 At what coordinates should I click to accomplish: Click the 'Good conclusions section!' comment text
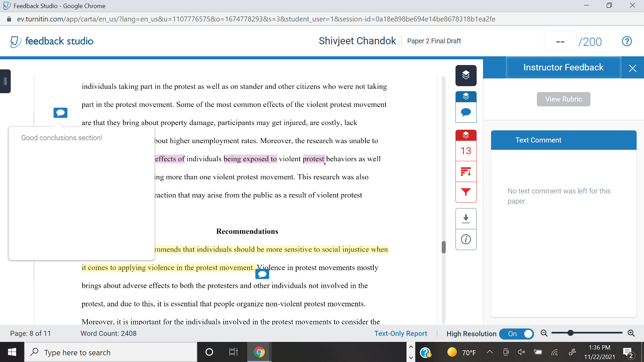[62, 138]
